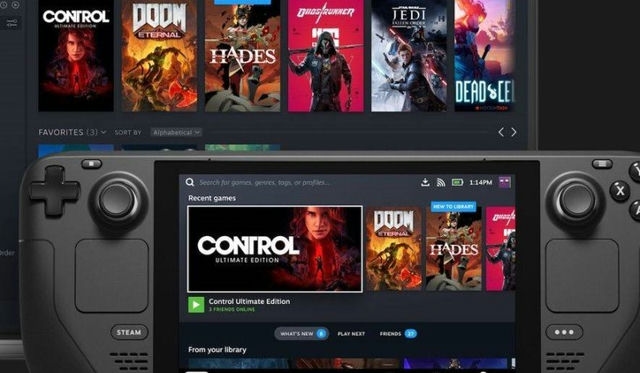Open the Alphabetical sort dropdown
Image resolution: width=640 pixels, height=373 pixels.
[176, 132]
